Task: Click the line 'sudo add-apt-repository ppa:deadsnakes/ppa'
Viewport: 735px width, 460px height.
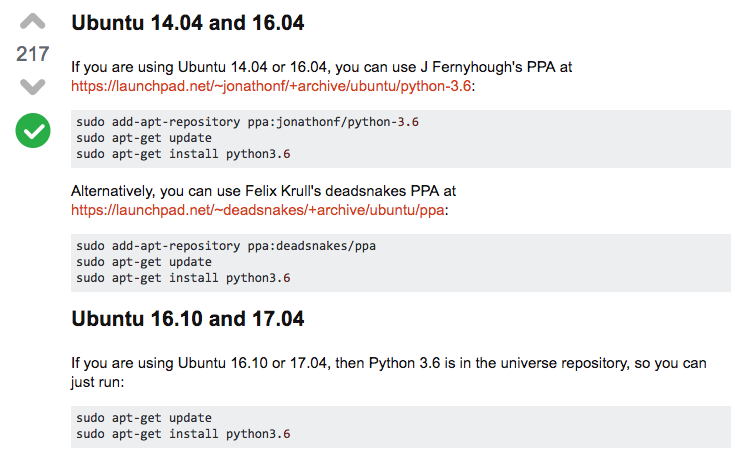Action: coord(226,246)
